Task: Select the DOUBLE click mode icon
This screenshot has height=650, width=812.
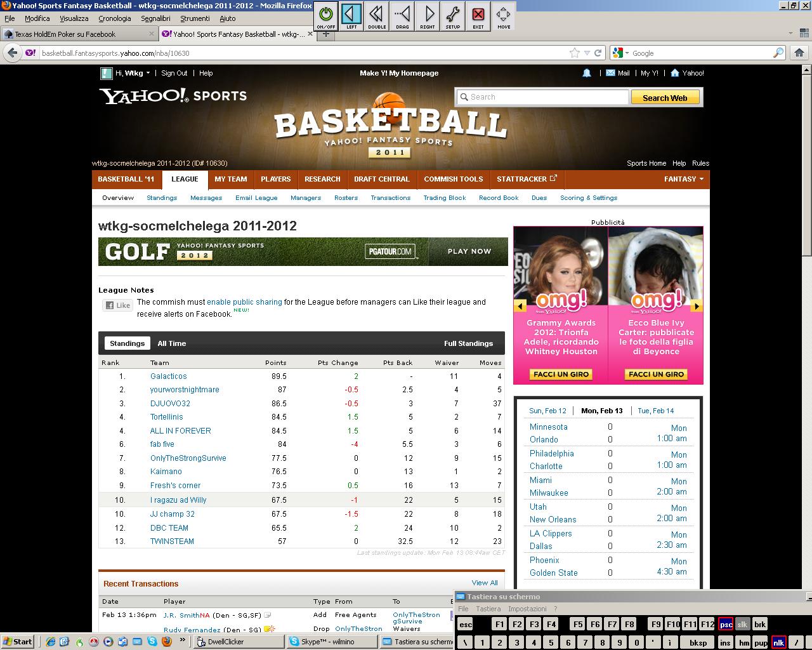Action: pyautogui.click(x=377, y=14)
